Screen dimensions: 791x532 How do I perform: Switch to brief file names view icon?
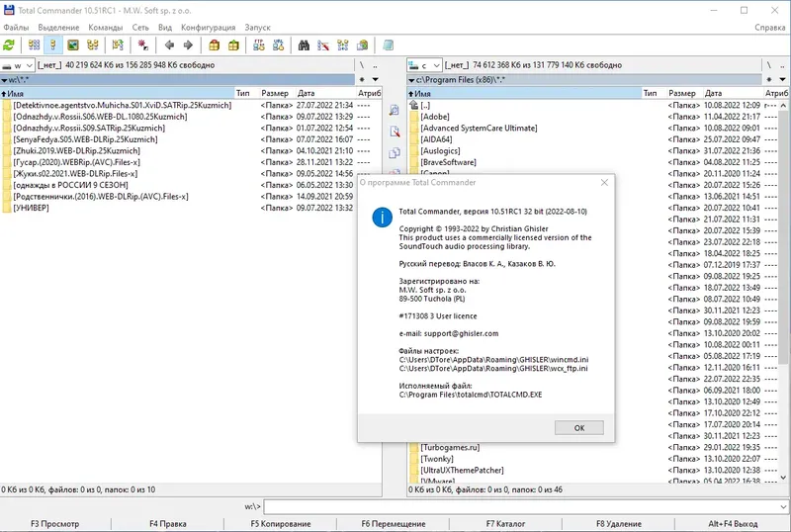coord(34,44)
